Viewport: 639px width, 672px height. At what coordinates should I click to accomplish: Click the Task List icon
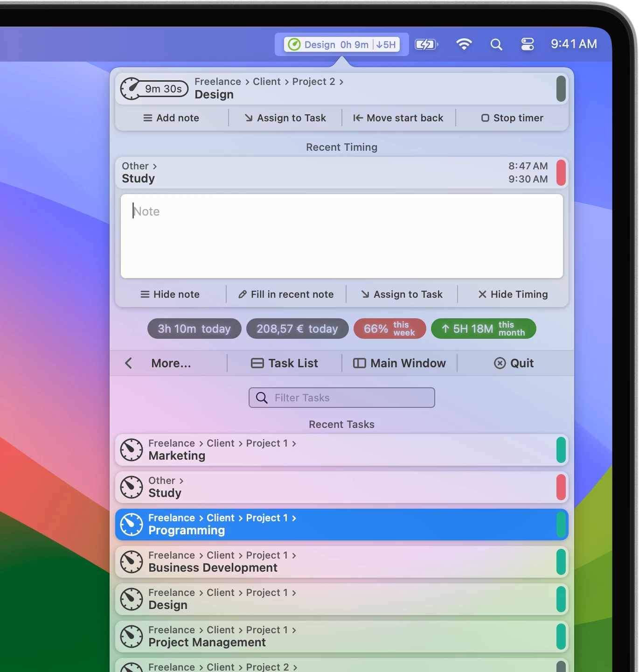(x=257, y=363)
